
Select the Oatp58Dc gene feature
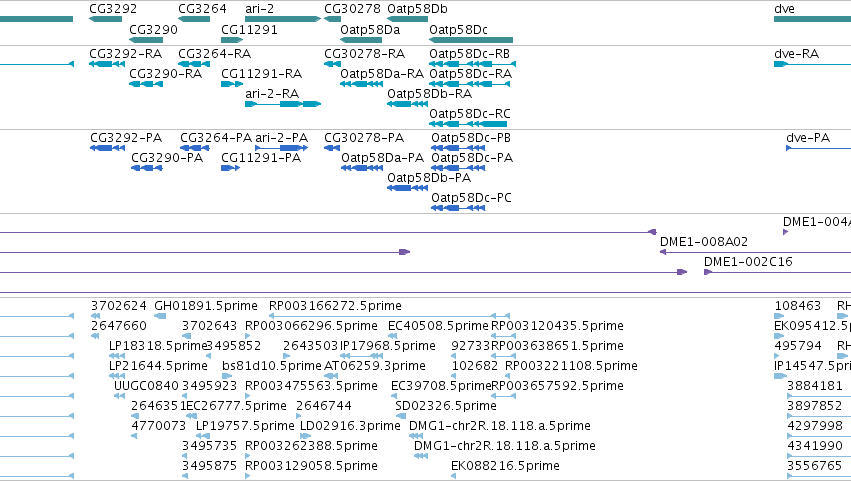pyautogui.click(x=471, y=40)
